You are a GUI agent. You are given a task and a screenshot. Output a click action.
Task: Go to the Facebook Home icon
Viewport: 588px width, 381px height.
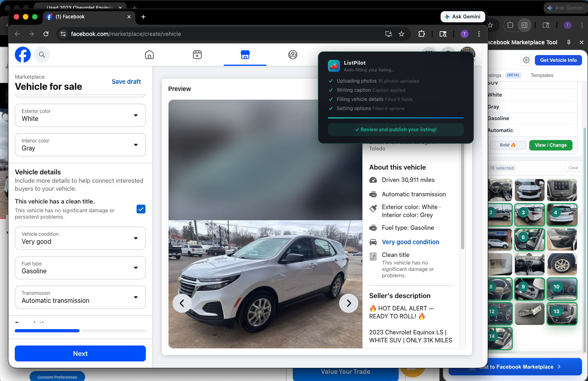tap(149, 55)
